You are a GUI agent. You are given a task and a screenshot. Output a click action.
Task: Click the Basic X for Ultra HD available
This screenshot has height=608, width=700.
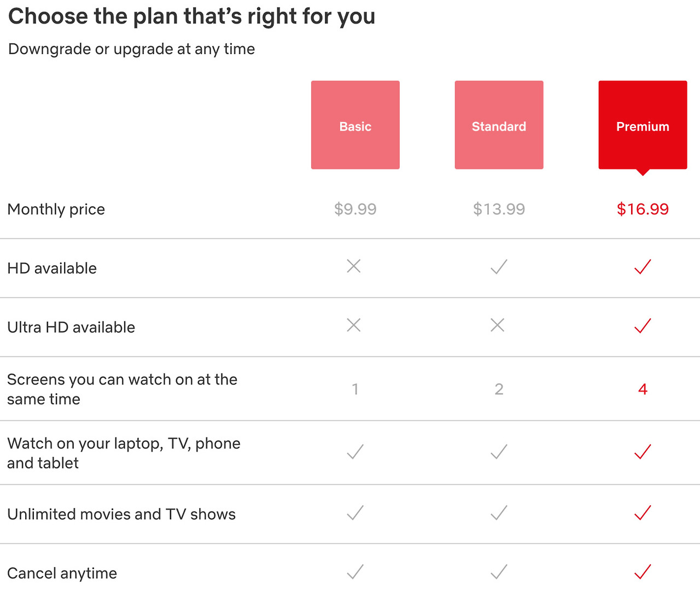(x=354, y=325)
